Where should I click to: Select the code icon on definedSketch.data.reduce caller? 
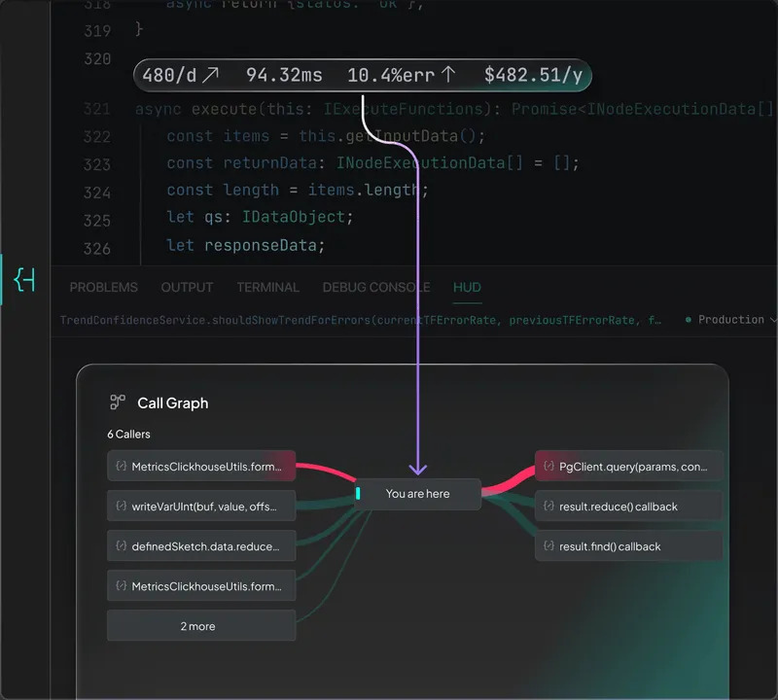(120, 545)
